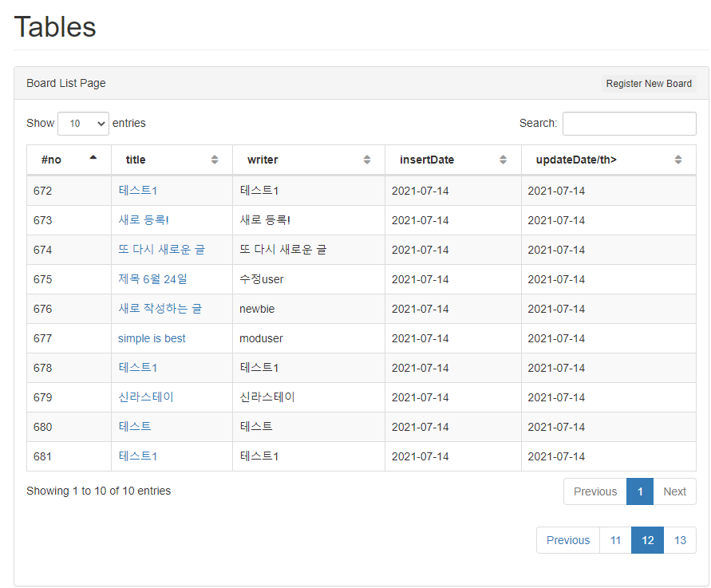Image resolution: width=711 pixels, height=588 pixels.
Task: Click the disabled Previous button beside page 1
Action: click(595, 491)
